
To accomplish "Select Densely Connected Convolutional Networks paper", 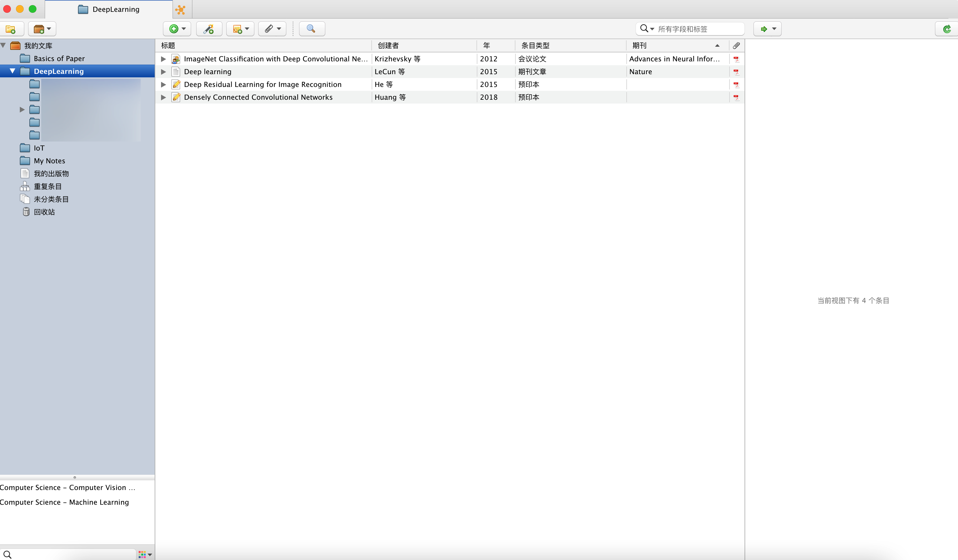I will click(x=258, y=97).
